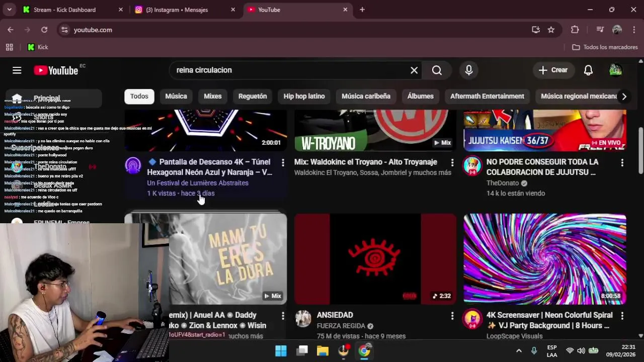Viewport: 644px width, 362px height.
Task: Clear the search text with X
Action: click(414, 70)
